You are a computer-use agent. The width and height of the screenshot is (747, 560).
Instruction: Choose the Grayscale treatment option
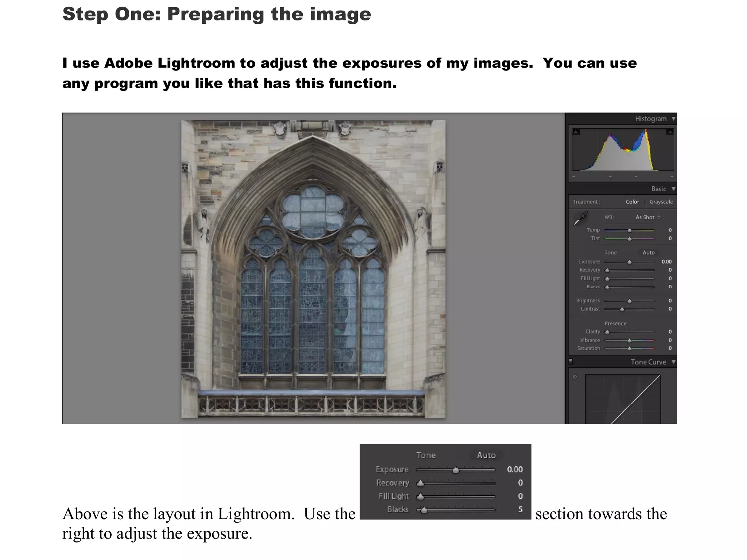click(661, 202)
